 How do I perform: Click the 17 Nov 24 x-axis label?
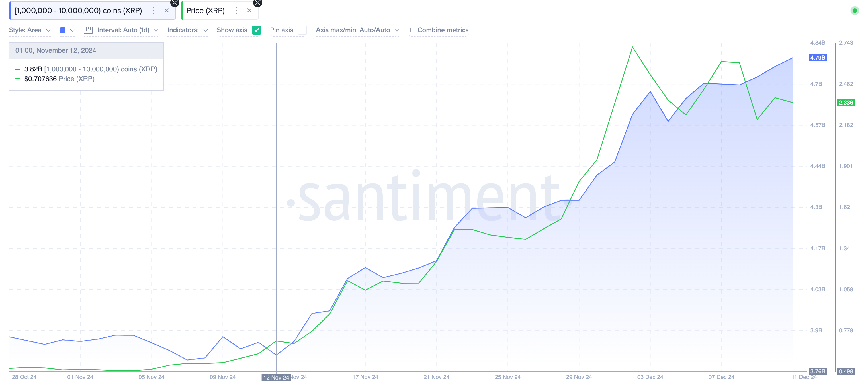coord(365,377)
